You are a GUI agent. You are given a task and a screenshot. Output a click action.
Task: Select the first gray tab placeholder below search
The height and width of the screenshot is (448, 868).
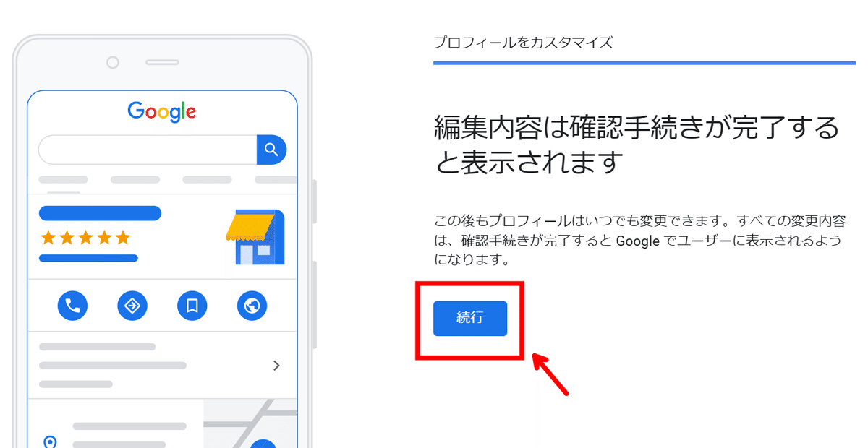coord(63,179)
